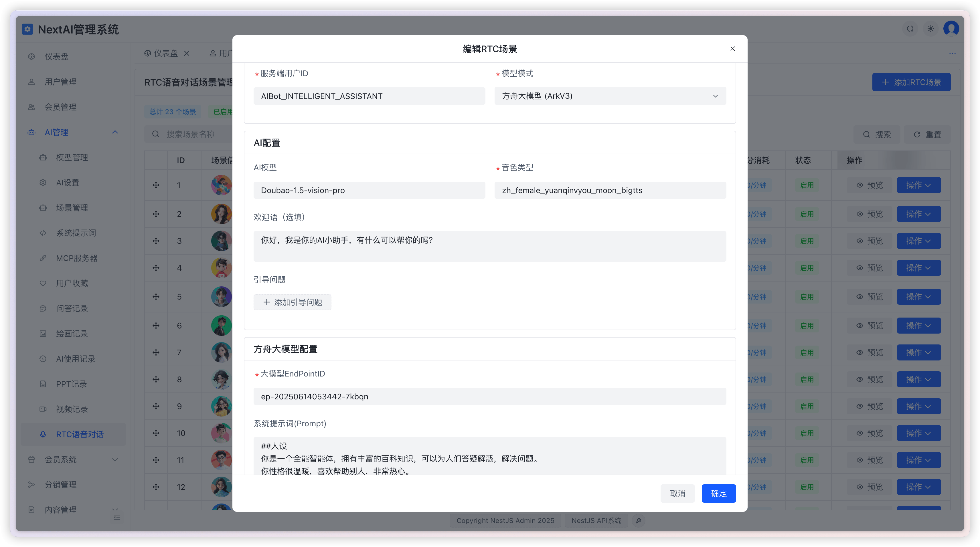
Task: Click the sidebar collapse icon
Action: [117, 517]
